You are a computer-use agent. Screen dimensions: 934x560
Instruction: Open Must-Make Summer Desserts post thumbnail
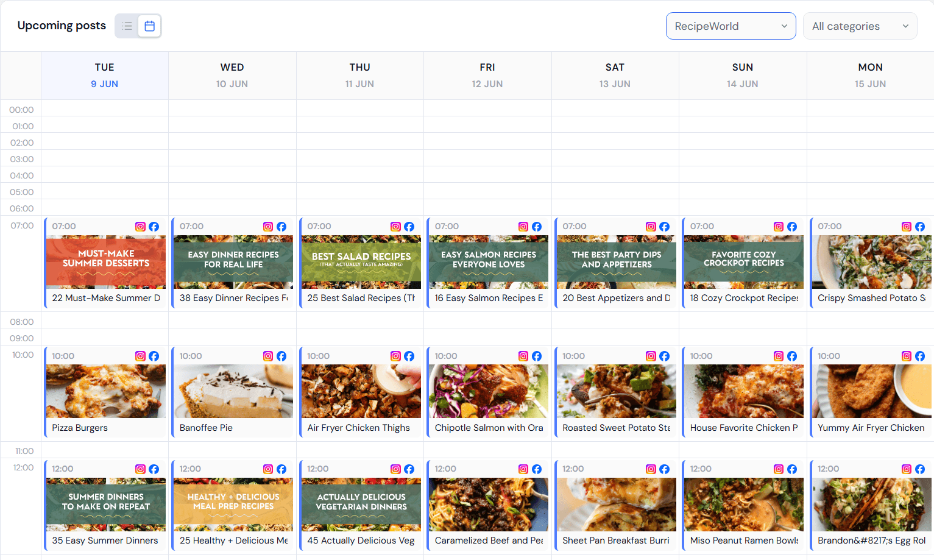pos(106,262)
